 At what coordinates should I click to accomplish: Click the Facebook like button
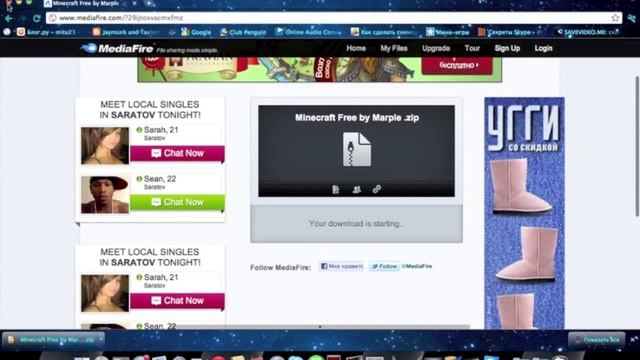(x=342, y=266)
